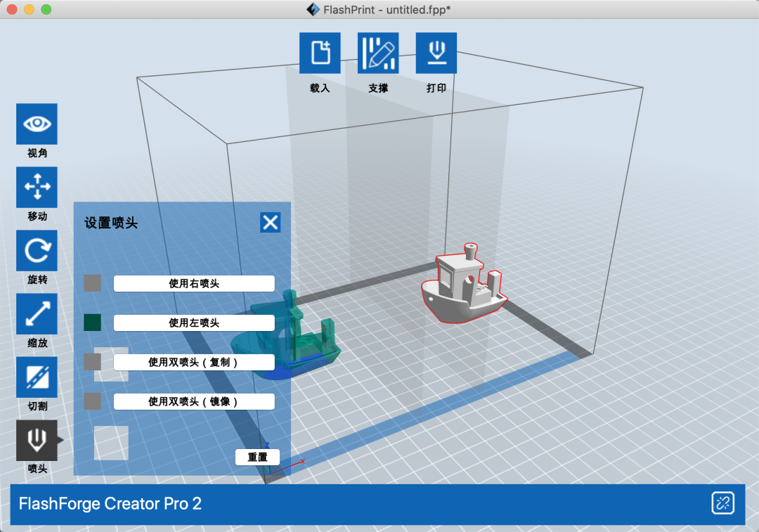The height and width of the screenshot is (532, 759).
Task: Click the dark green swatch beside 使用左喷头
Action: click(x=93, y=323)
